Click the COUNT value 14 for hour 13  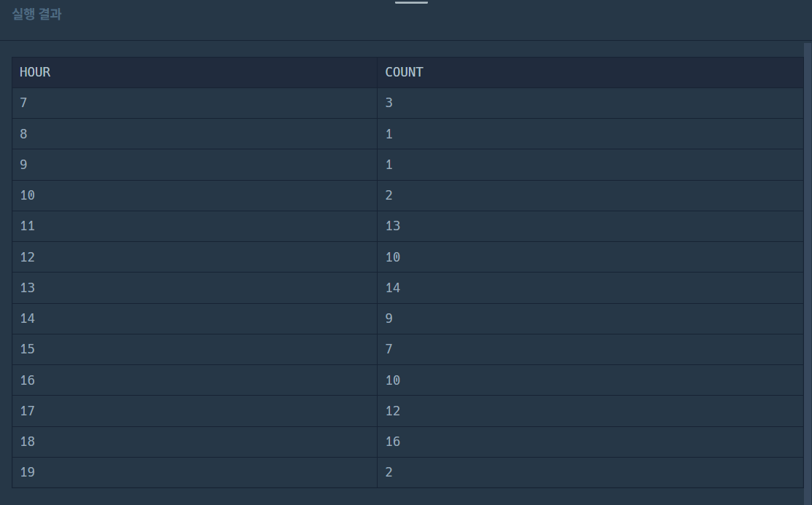(x=590, y=288)
